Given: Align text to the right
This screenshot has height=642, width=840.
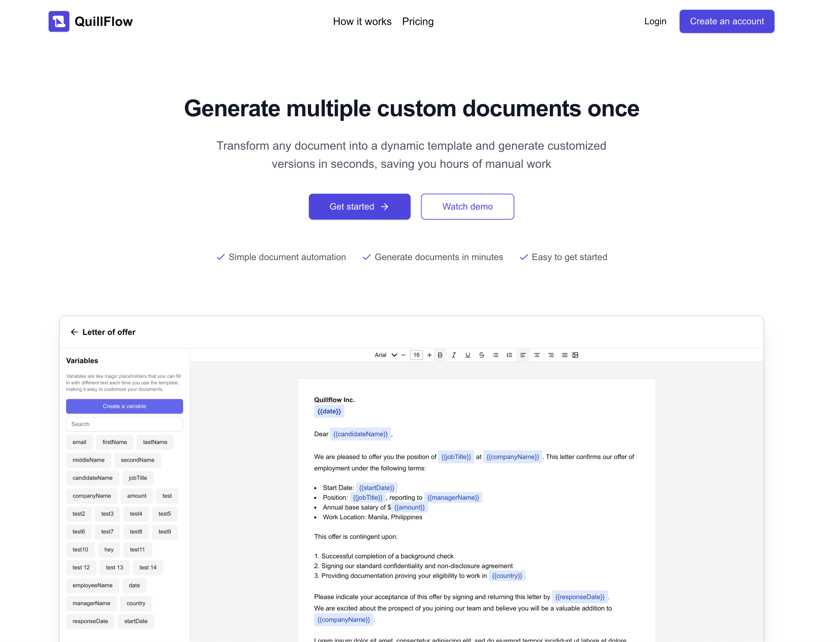Looking at the screenshot, I should (x=551, y=355).
